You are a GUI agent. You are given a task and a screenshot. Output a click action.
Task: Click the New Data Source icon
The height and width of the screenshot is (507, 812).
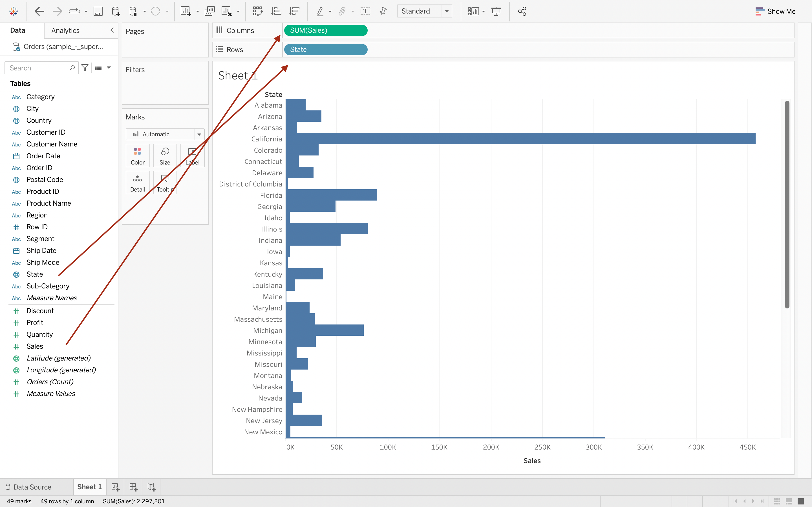pos(116,11)
